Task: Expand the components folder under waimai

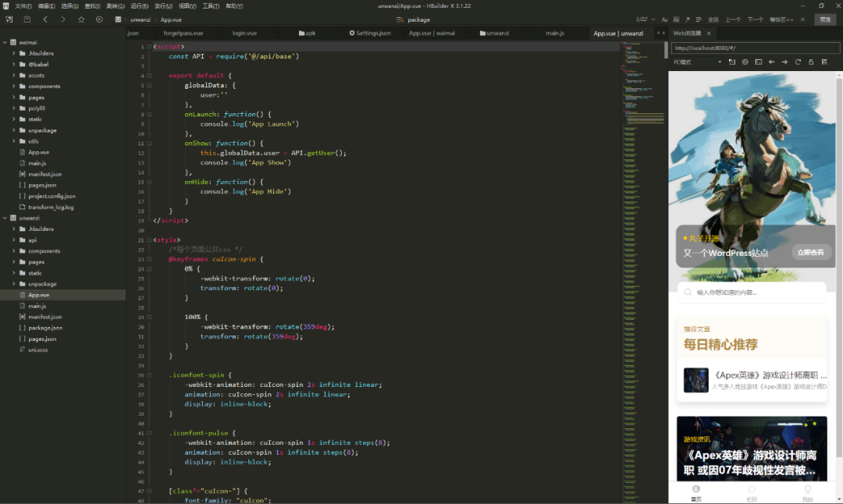Action: click(44, 87)
